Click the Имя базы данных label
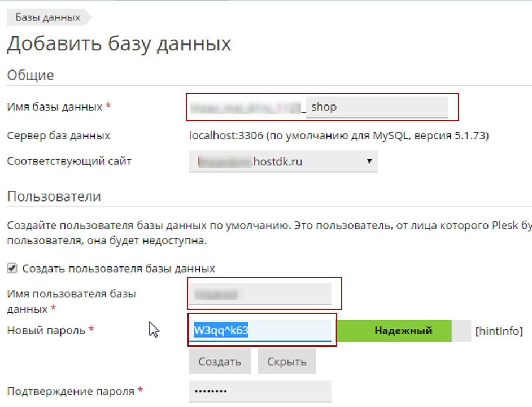This screenshot has height=407, width=532. coord(54,107)
